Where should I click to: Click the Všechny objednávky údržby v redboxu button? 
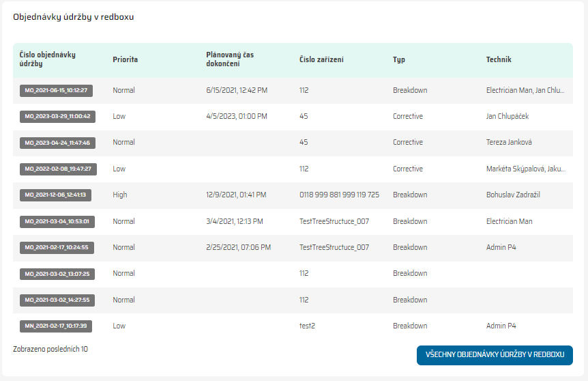[495, 355]
